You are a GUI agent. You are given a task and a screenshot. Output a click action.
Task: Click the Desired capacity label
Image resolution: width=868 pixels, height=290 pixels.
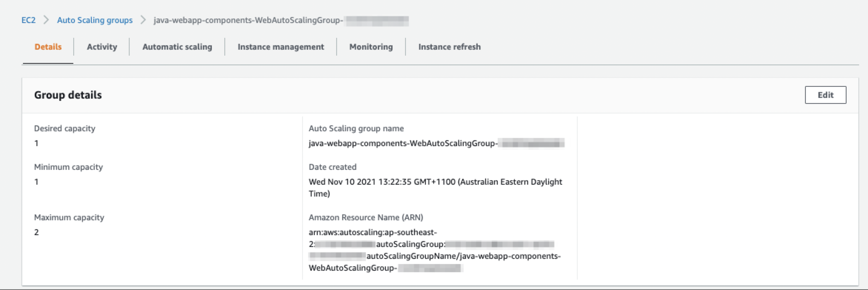[65, 128]
